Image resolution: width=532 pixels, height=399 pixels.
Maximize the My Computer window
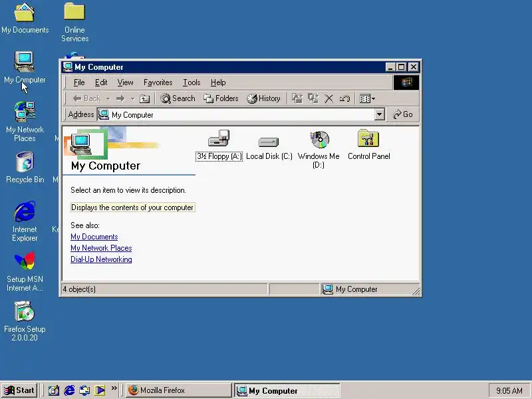pyautogui.click(x=402, y=67)
